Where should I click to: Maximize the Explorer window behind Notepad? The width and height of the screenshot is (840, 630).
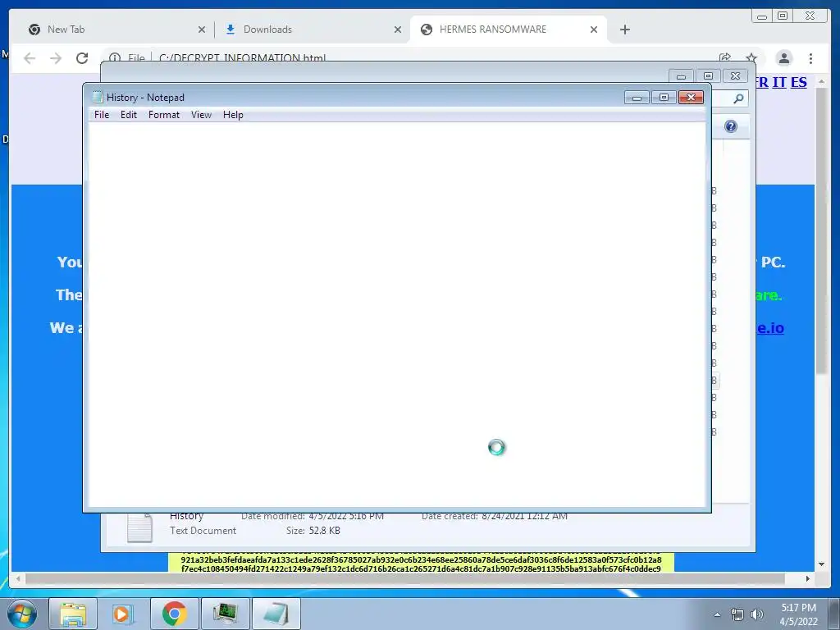[708, 76]
